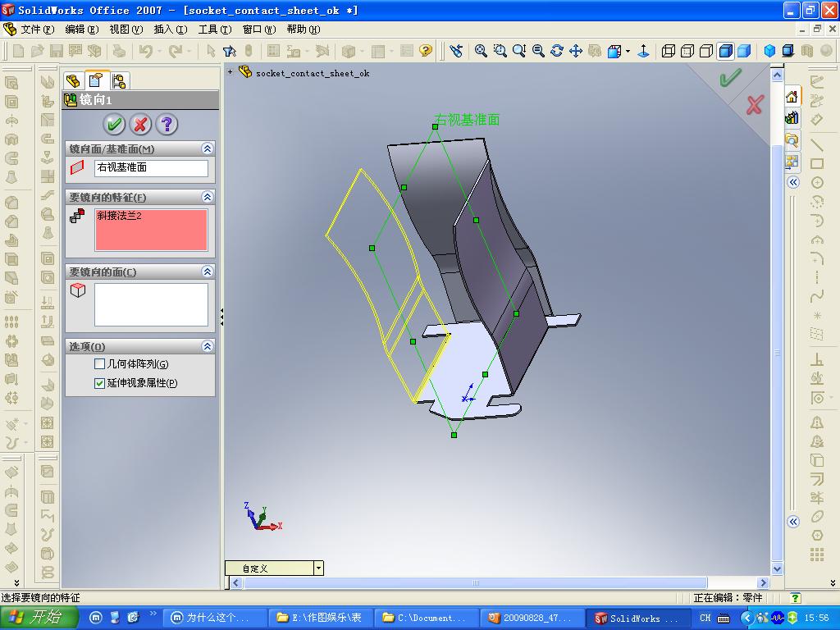
Task: Open the 自定义 view dropdown arrow
Action: coord(318,568)
